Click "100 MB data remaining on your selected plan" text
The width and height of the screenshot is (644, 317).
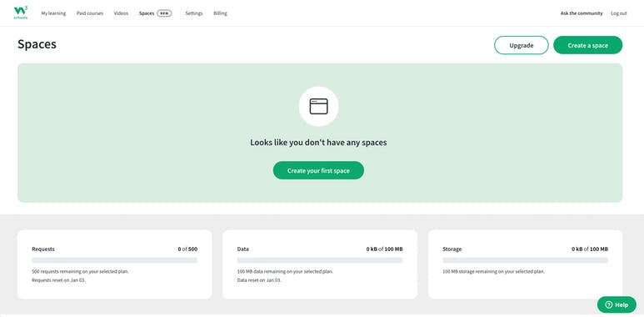click(x=285, y=272)
